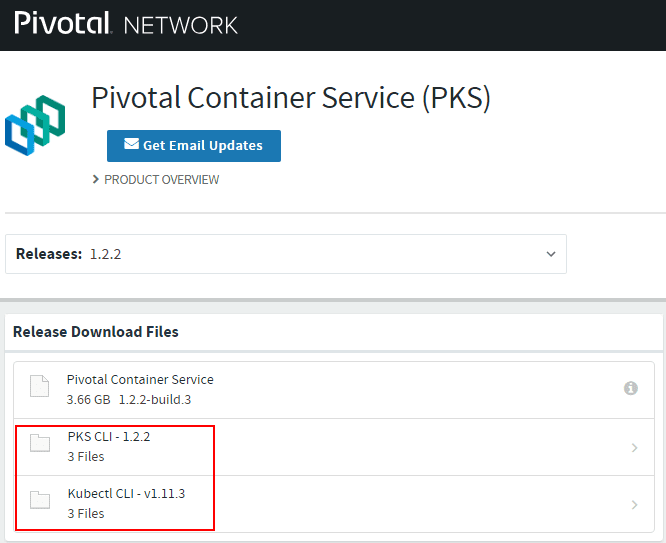This screenshot has height=543, width=666.
Task: Click the Release Download Files header
Action: [96, 332]
